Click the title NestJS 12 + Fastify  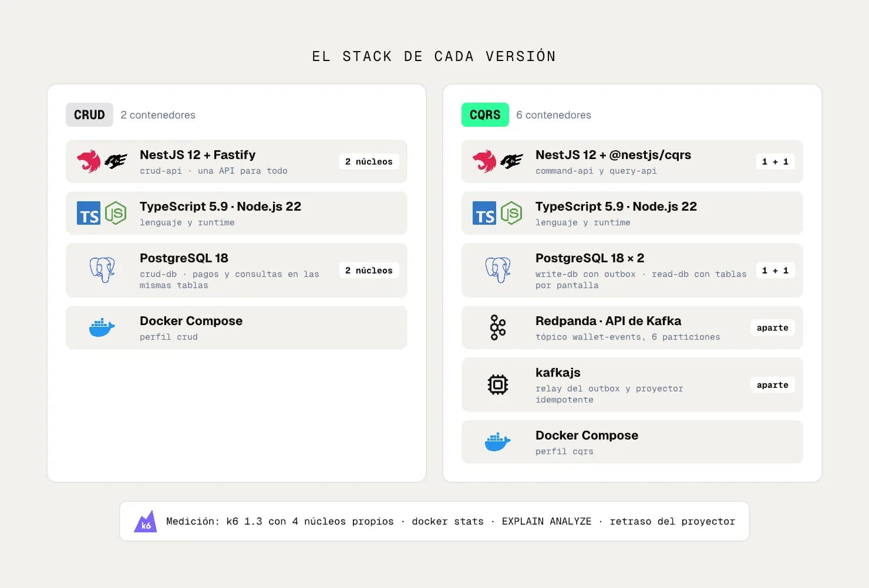click(x=198, y=155)
